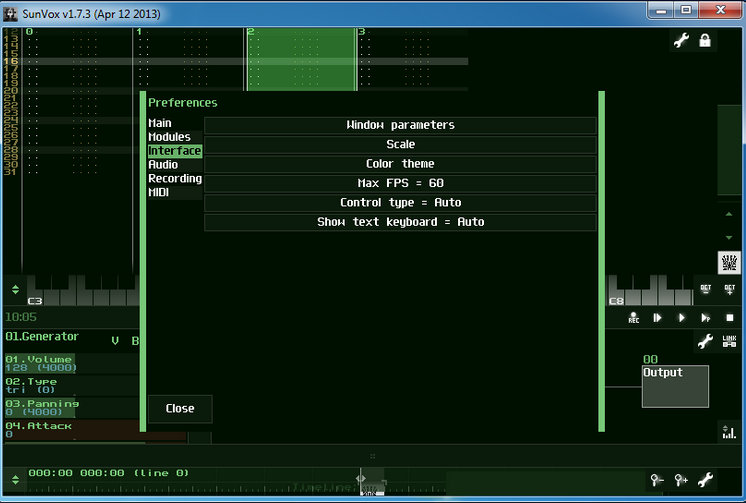
Task: Click the keyboard resize arrows near C3
Action: pyautogui.click(x=15, y=289)
